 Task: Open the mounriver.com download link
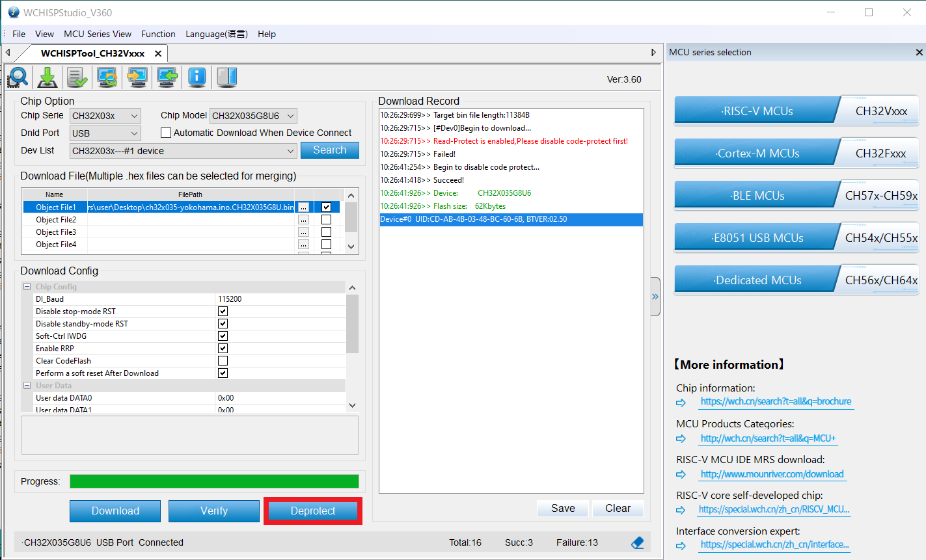(x=772, y=475)
